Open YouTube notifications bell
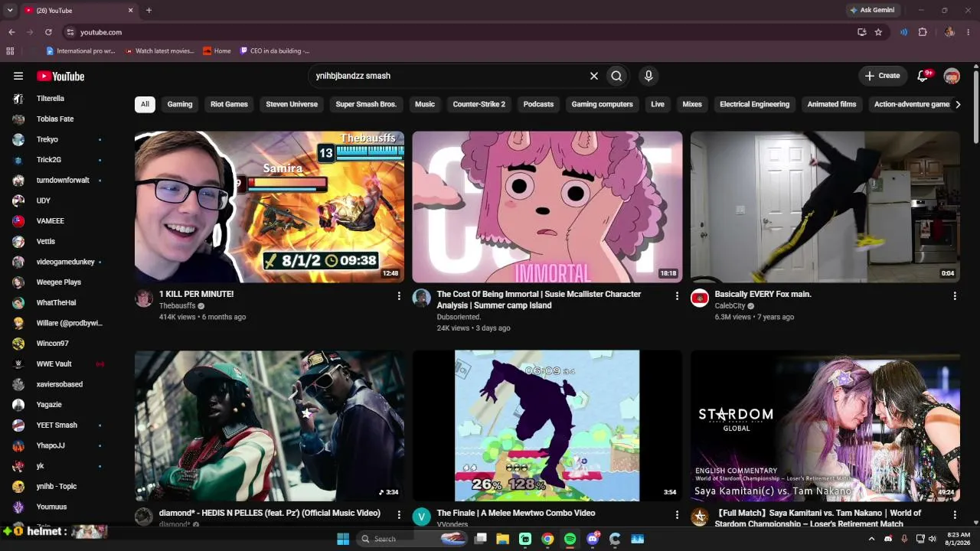Viewport: 980px width, 551px height. 923,76
